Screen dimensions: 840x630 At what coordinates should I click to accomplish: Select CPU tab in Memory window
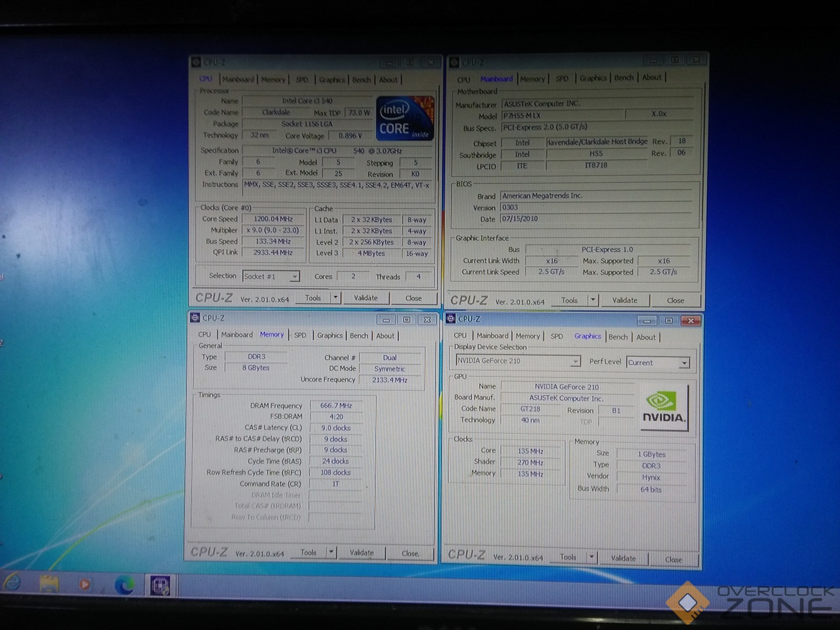tap(204, 334)
